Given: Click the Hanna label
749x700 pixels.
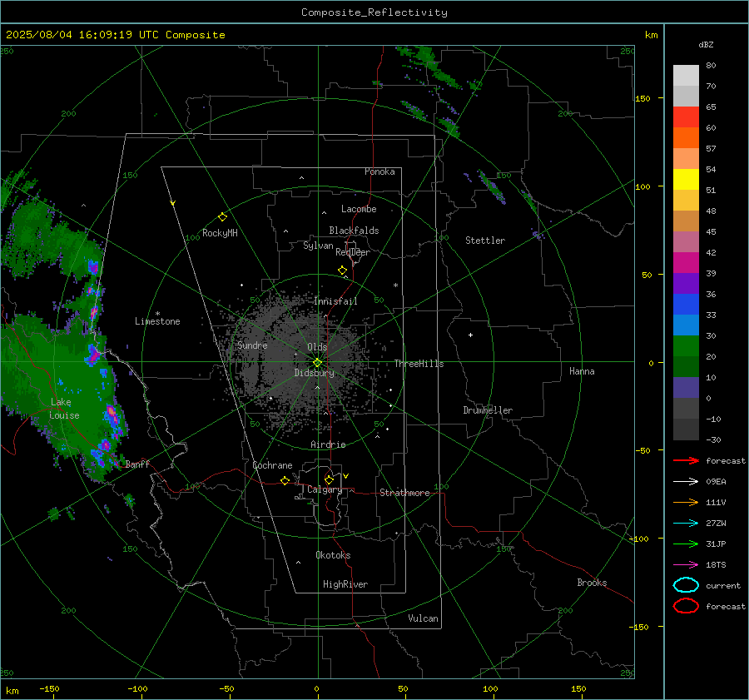Looking at the screenshot, I should point(582,371).
